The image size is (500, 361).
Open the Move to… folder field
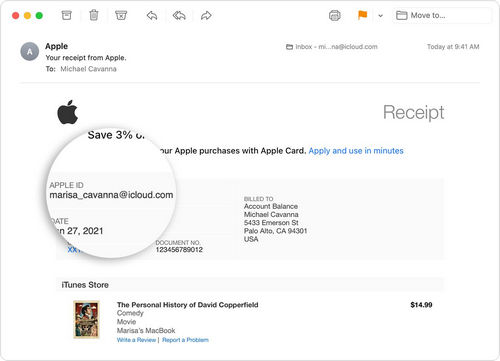pyautogui.click(x=442, y=15)
